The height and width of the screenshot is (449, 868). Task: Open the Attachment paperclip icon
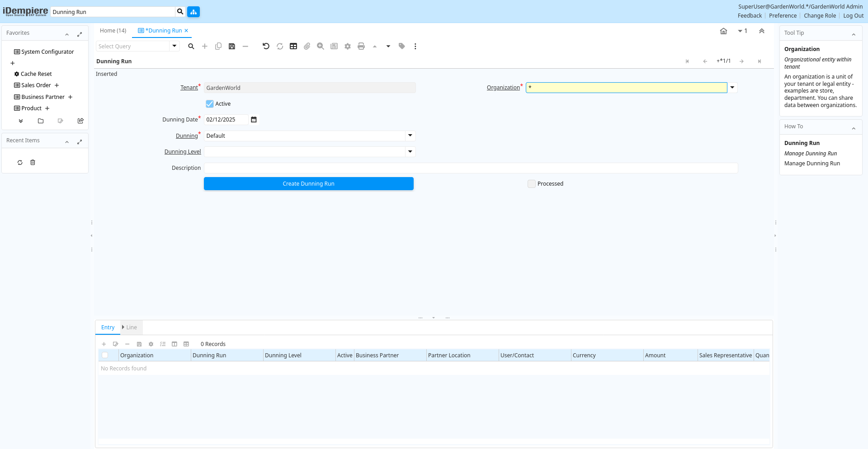tap(307, 47)
